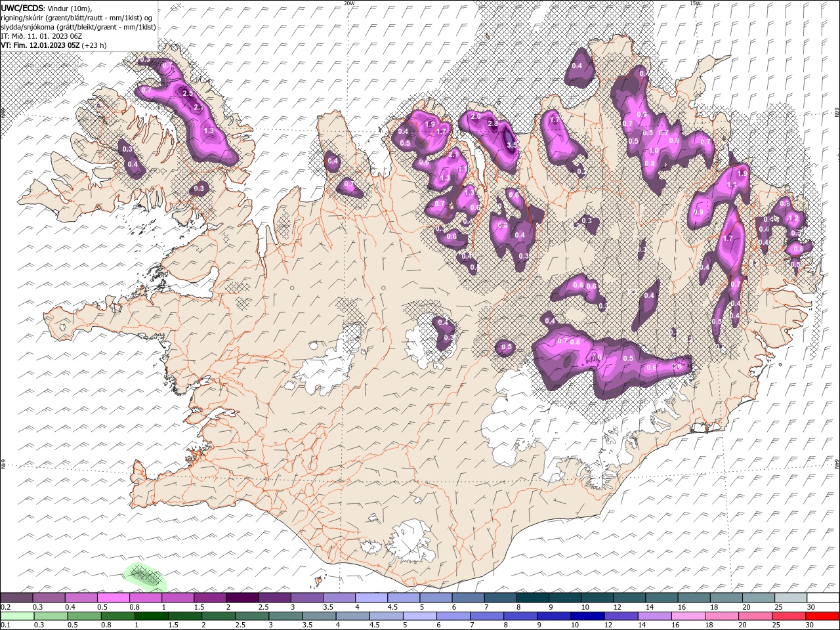Click the "3.5" snowfall value on the map
Image resolution: width=840 pixels, height=630 pixels.
point(513,145)
